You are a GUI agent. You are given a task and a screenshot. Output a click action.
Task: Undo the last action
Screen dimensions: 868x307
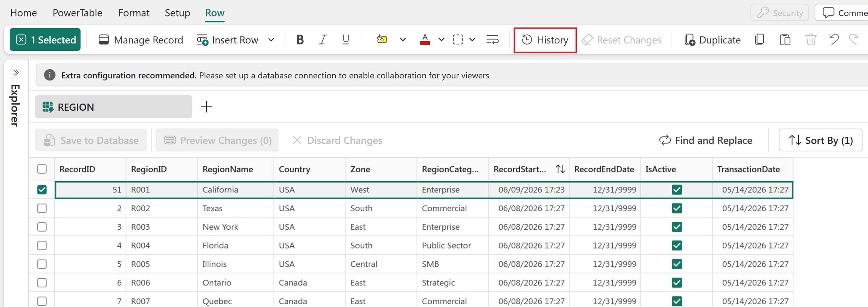click(834, 40)
